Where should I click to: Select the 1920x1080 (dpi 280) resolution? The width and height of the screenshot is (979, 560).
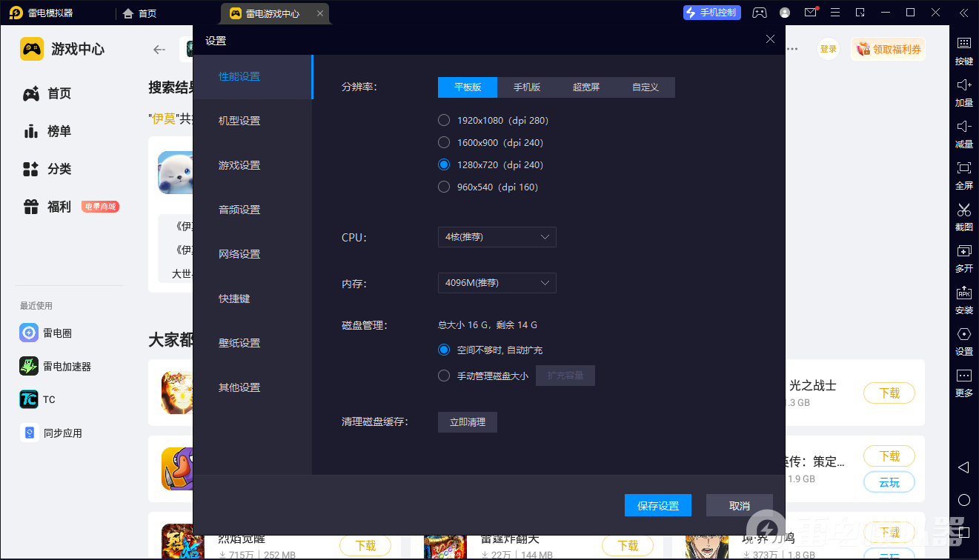444,120
